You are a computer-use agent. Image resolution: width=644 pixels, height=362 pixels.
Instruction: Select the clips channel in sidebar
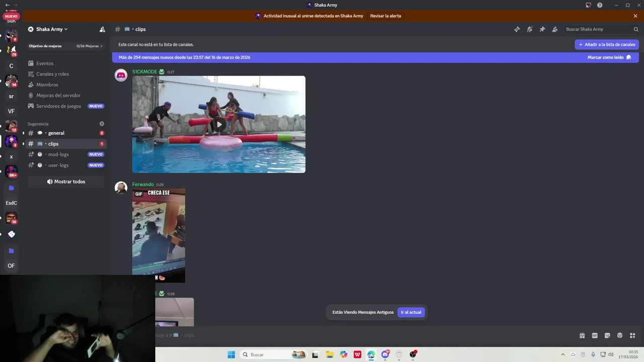pyautogui.click(x=65, y=144)
